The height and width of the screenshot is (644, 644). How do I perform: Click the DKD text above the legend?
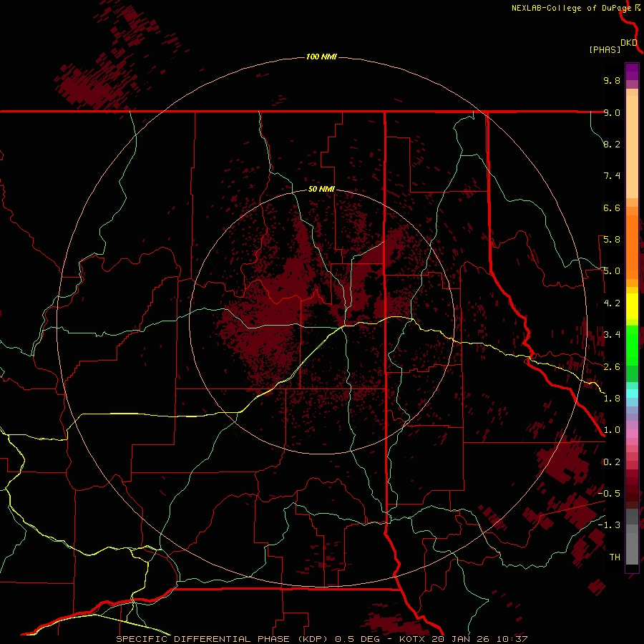click(x=629, y=43)
